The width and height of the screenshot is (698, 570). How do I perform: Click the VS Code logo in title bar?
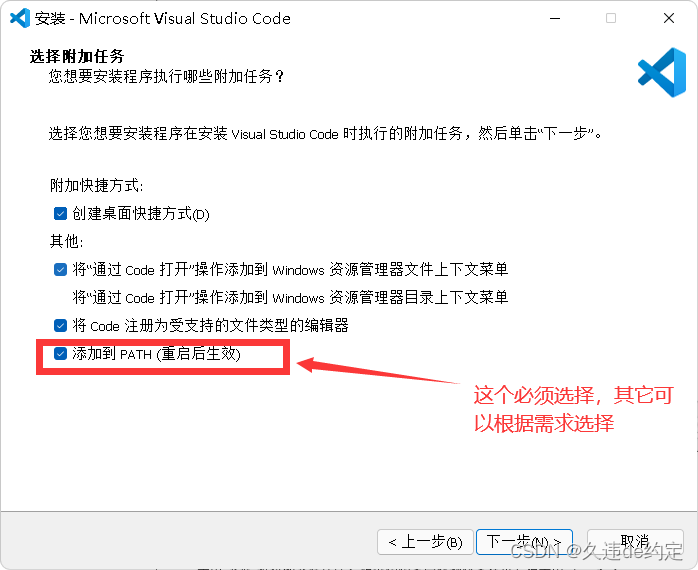tap(20, 18)
